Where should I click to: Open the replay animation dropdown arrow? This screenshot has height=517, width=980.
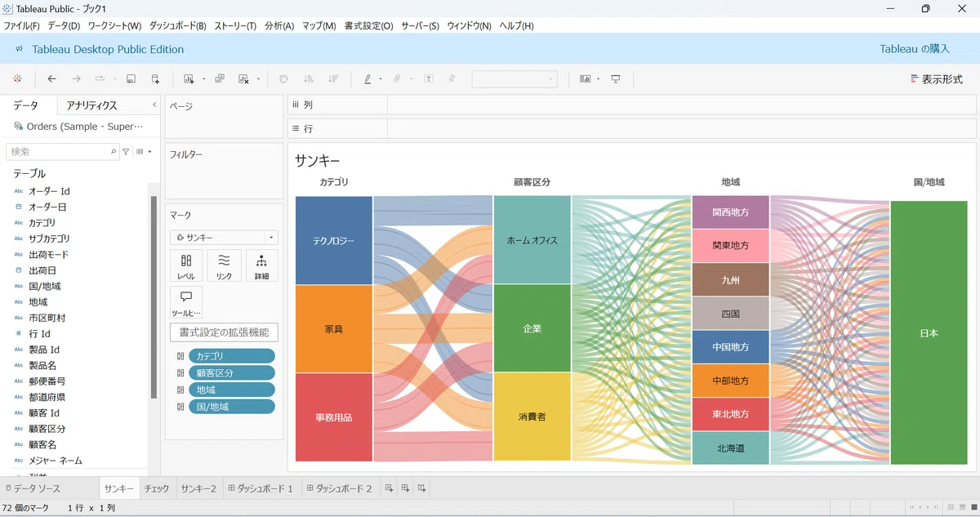click(114, 80)
